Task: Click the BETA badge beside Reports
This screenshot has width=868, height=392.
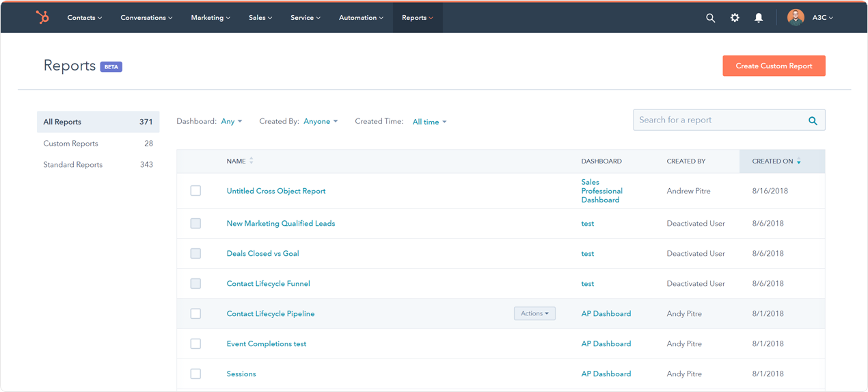Action: pos(111,67)
